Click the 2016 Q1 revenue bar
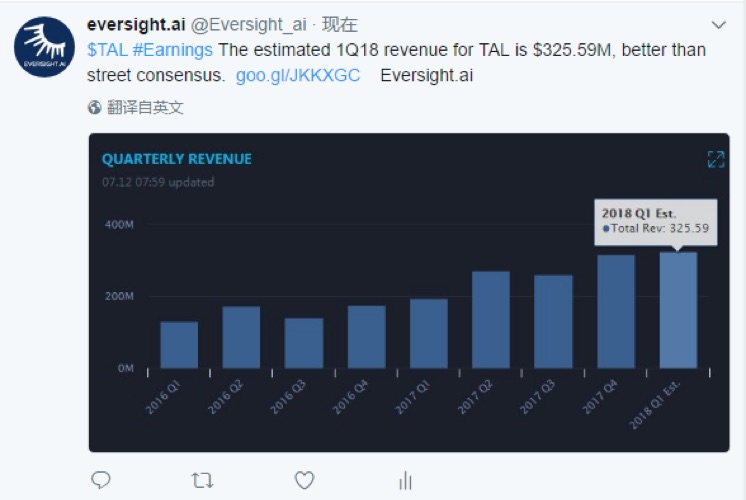The height and width of the screenshot is (500, 746). point(179,345)
